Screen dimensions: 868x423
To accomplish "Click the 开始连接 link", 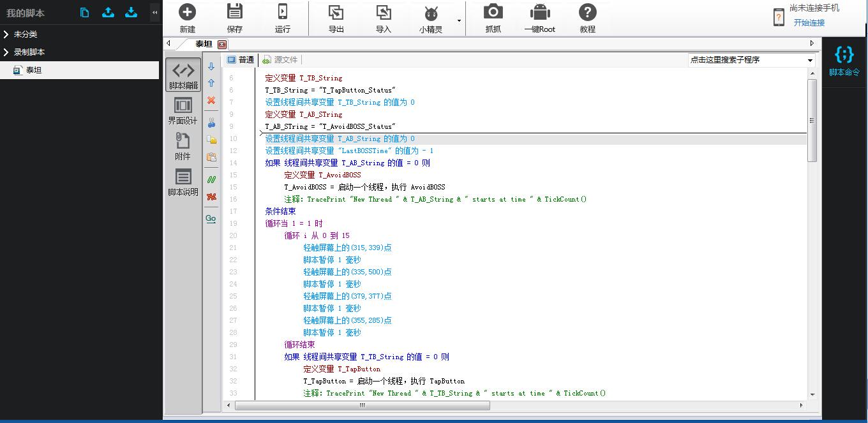I will click(x=809, y=23).
